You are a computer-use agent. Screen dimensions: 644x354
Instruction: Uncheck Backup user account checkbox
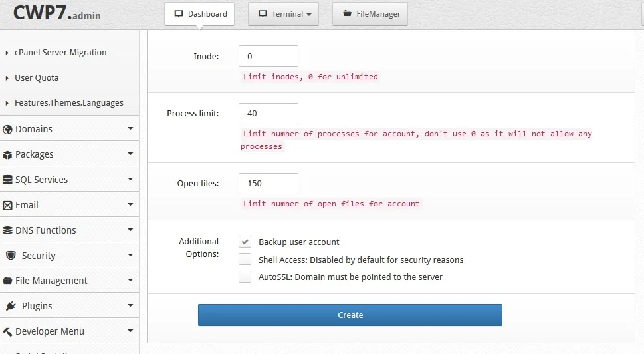coord(245,242)
